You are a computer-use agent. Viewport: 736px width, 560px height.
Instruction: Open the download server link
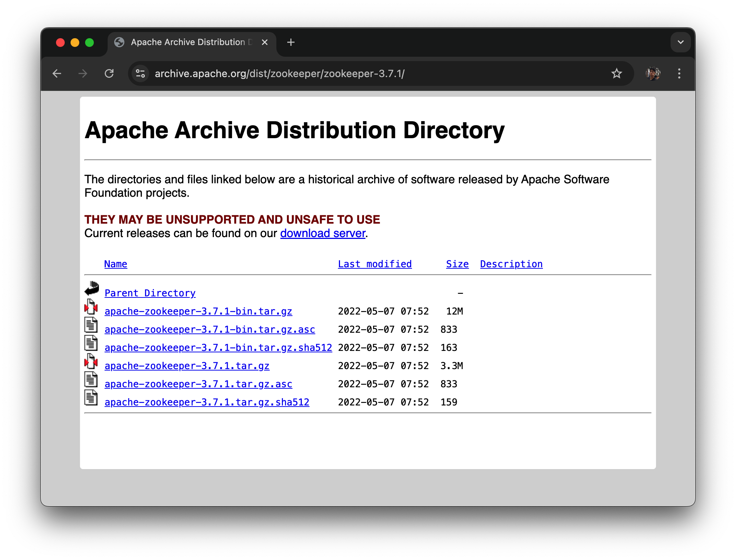pos(323,233)
